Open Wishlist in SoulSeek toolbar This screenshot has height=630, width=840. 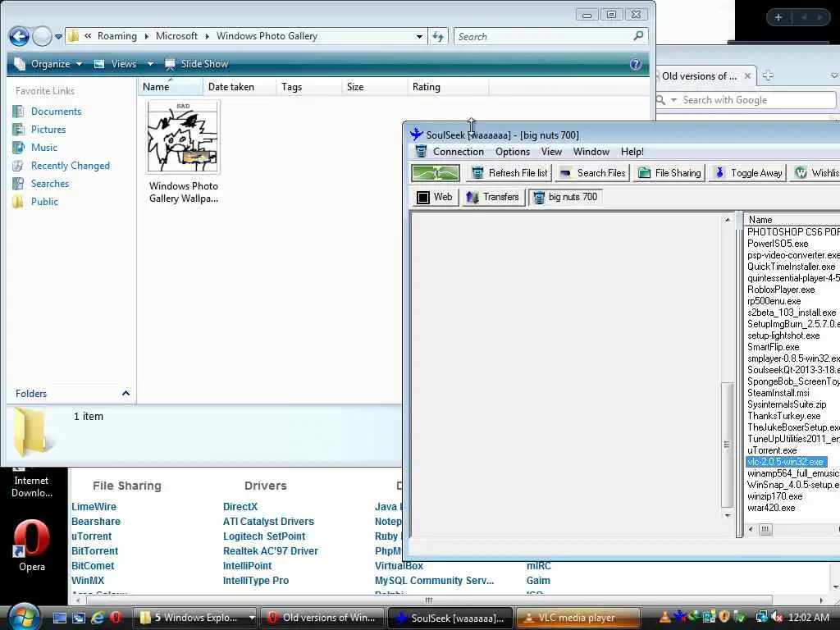815,173
